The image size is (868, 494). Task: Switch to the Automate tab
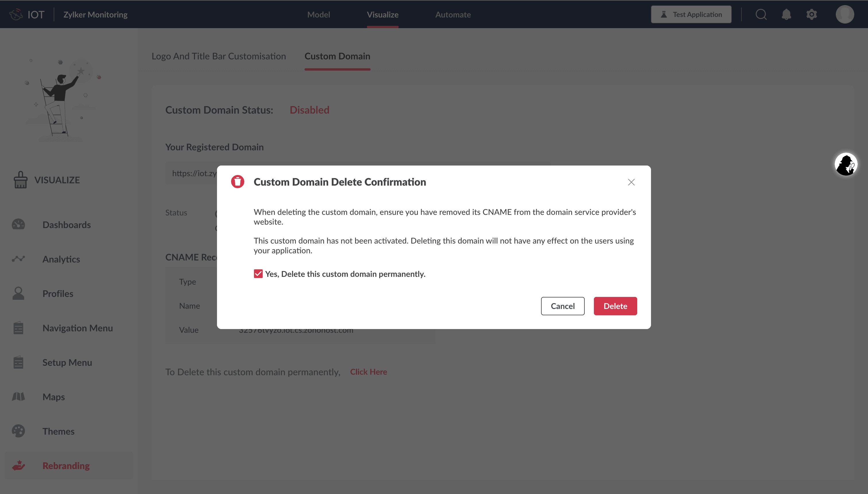tap(453, 15)
